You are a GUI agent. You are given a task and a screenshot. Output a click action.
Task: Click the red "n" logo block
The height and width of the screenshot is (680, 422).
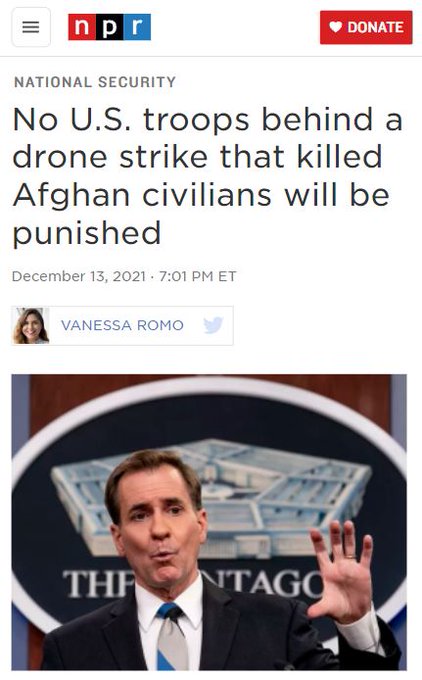(x=82, y=27)
